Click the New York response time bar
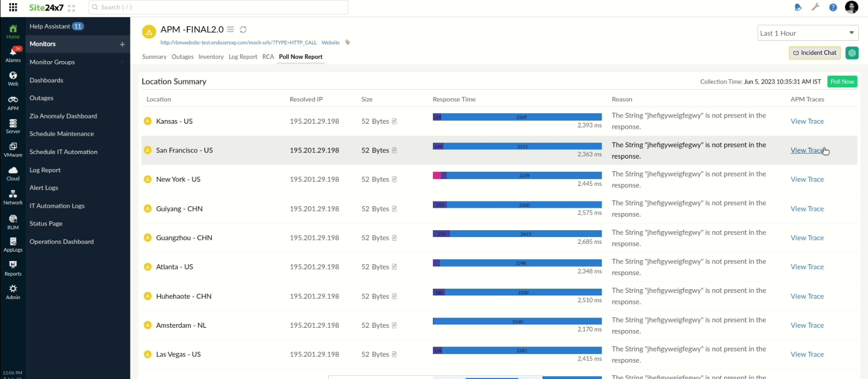The width and height of the screenshot is (868, 379). (517, 175)
